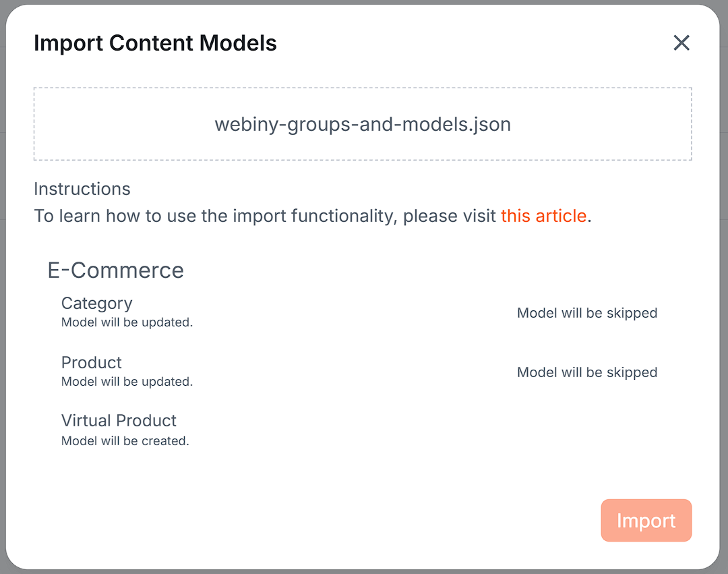The width and height of the screenshot is (728, 574).
Task: Close the Import Content Models dialog
Action: [681, 42]
